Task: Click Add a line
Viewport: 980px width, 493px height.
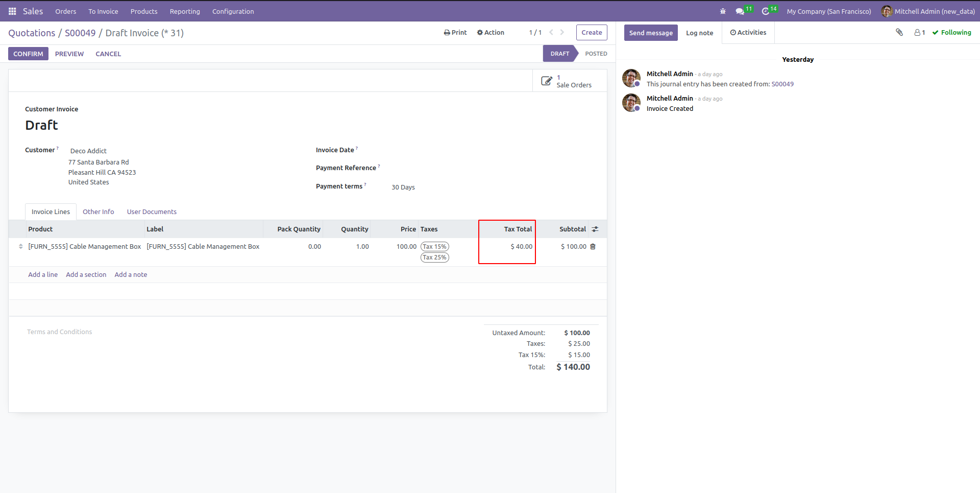Action: coord(43,274)
